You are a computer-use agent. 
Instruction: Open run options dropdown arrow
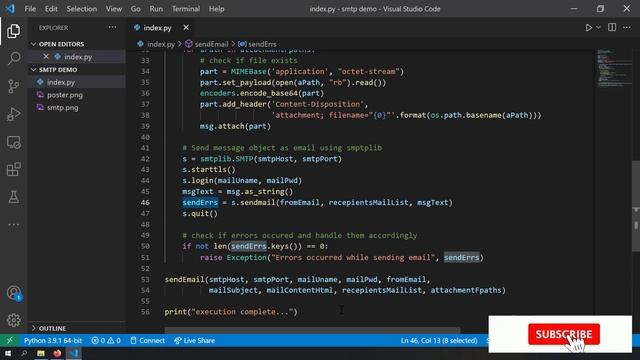pos(598,27)
